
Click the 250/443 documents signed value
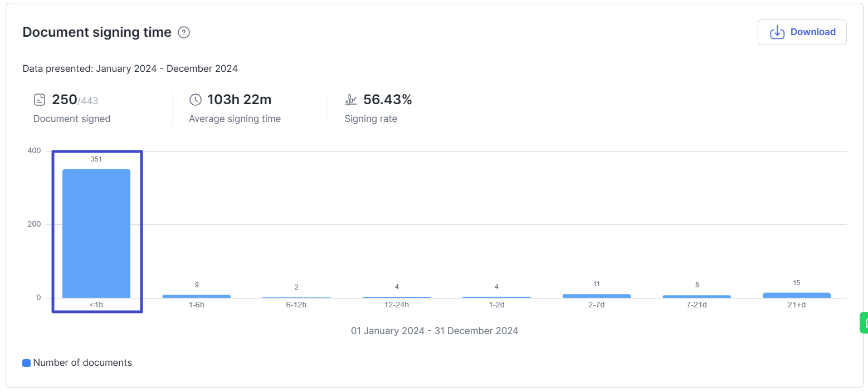click(75, 100)
